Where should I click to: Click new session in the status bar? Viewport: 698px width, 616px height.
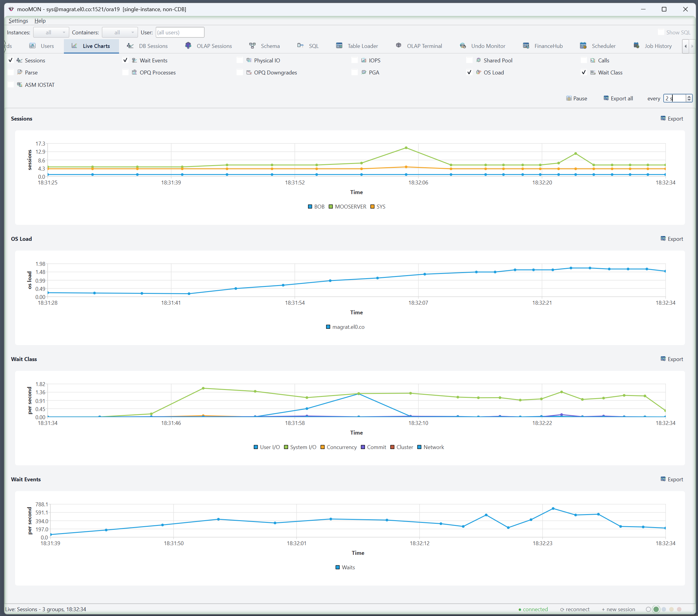click(x=618, y=609)
